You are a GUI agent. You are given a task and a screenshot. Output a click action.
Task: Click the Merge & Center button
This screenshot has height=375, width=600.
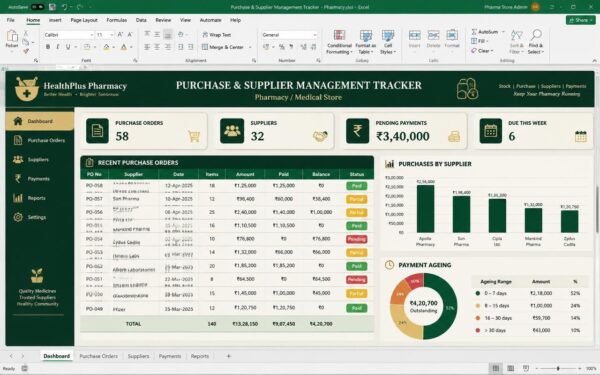click(223, 47)
